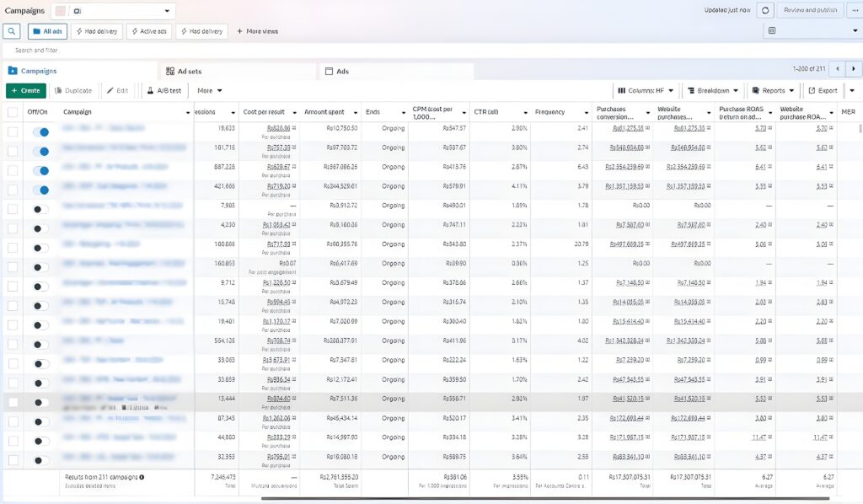Image resolution: width=863 pixels, height=504 pixels.
Task: Click the 20.79 frequency cell
Action: [582, 244]
